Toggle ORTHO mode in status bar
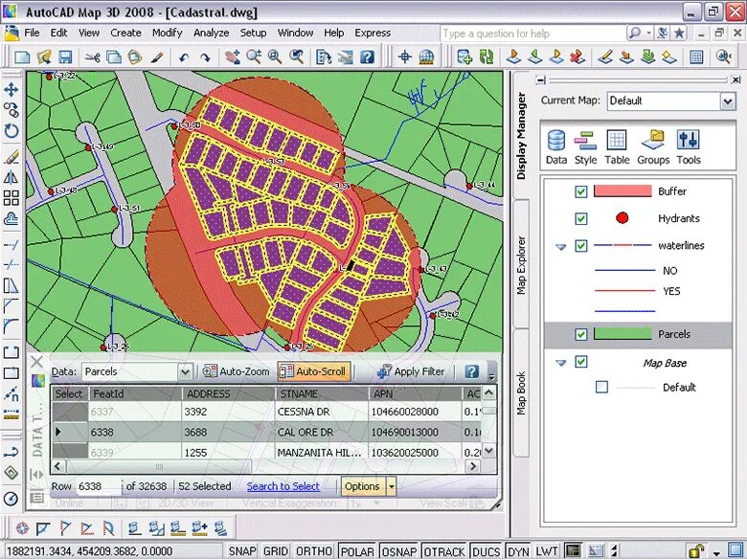The width and height of the screenshot is (747, 560). pyautogui.click(x=313, y=551)
